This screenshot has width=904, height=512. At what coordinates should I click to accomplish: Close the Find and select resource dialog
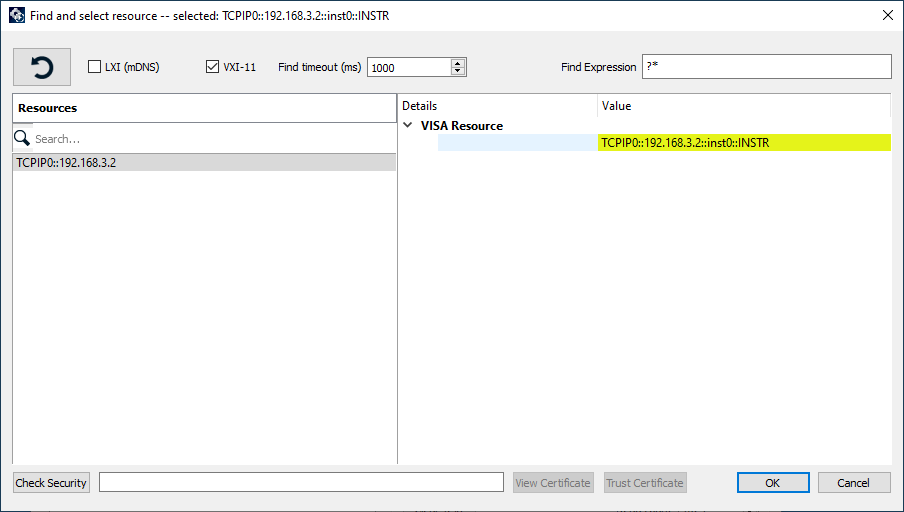(x=888, y=16)
